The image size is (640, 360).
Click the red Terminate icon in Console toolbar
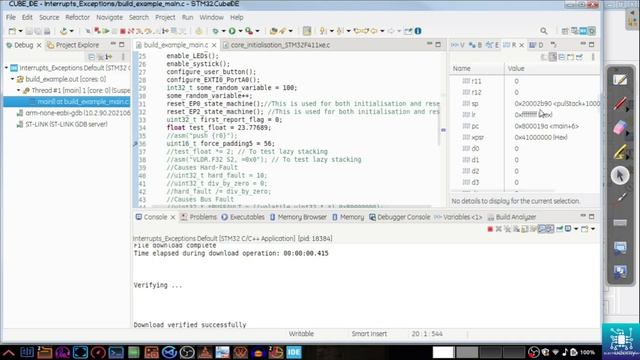click(490, 229)
